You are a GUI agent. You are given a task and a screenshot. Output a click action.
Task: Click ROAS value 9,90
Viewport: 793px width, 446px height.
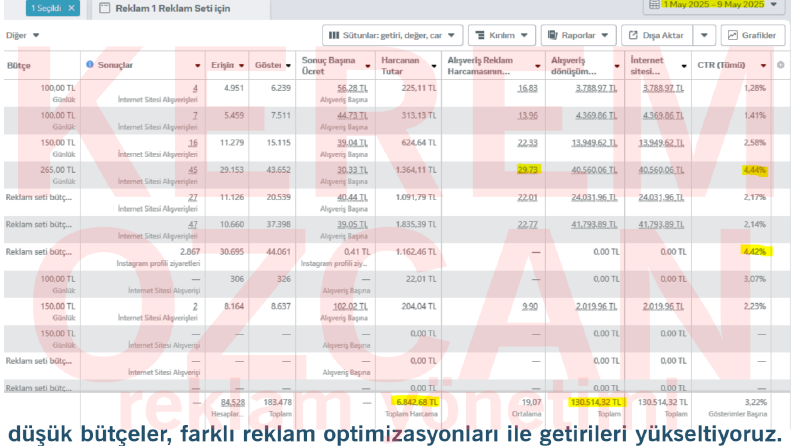point(530,306)
